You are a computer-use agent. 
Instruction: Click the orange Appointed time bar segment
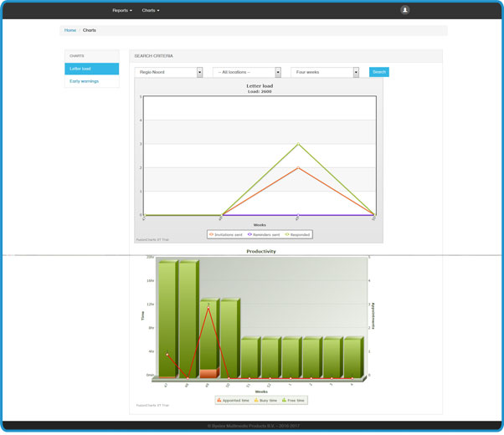coord(208,373)
